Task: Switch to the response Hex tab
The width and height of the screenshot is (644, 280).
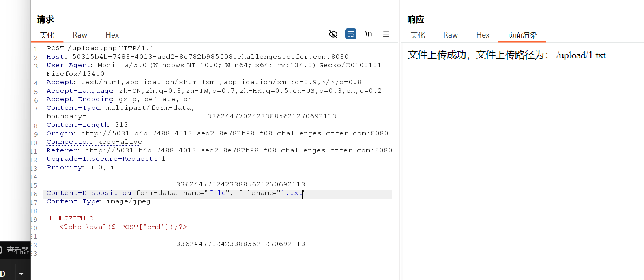Action: (x=483, y=35)
